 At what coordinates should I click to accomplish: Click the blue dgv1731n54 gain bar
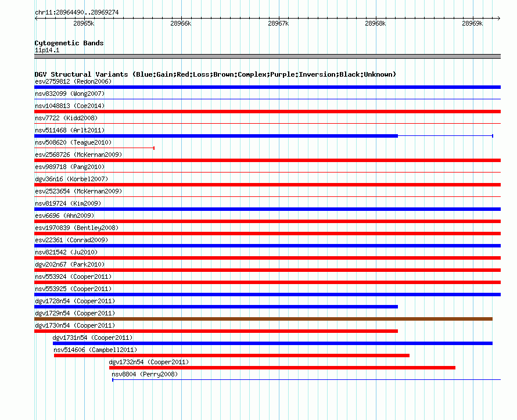pos(272,343)
